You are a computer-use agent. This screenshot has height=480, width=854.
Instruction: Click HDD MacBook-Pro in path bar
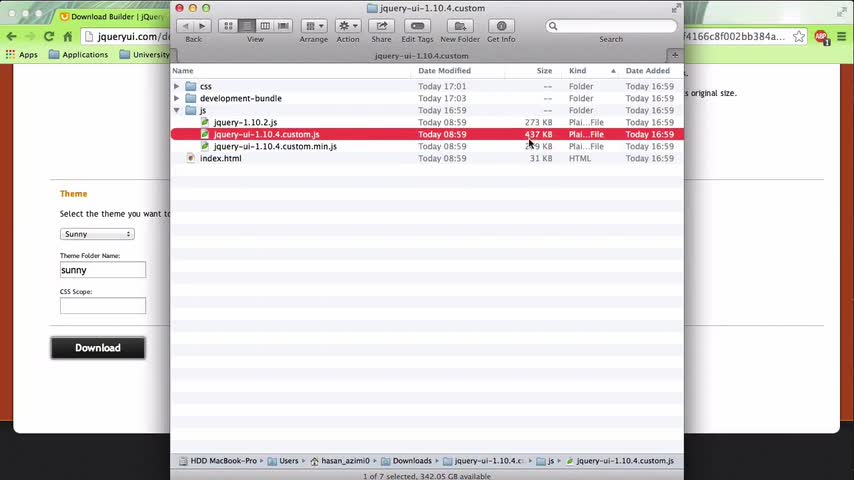218,461
